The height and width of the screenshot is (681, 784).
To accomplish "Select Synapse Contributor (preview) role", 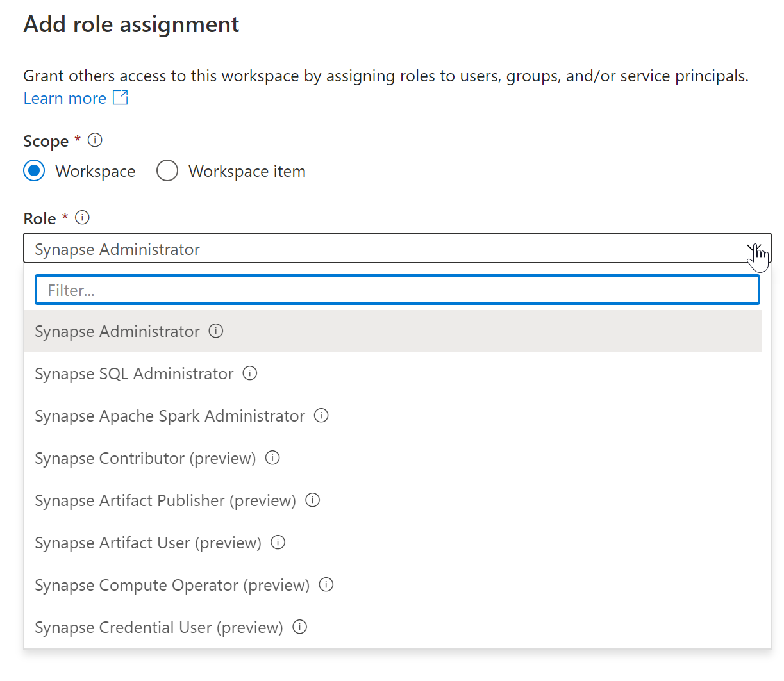I will coord(145,459).
